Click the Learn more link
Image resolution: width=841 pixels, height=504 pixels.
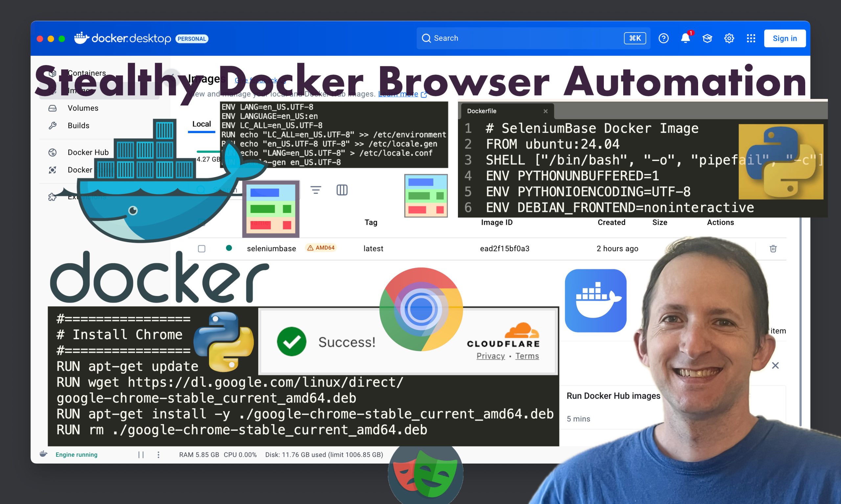[402, 94]
